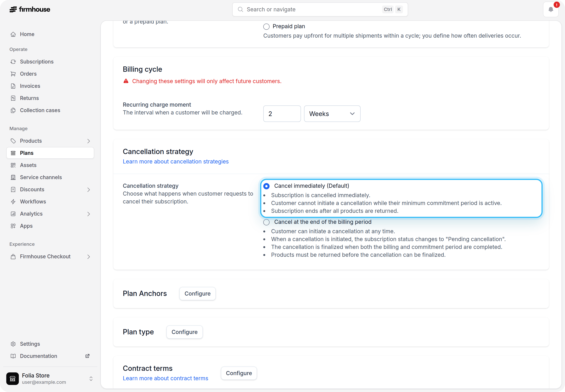
Task: Expand the Analytics submenu chevron
Action: tap(88, 214)
